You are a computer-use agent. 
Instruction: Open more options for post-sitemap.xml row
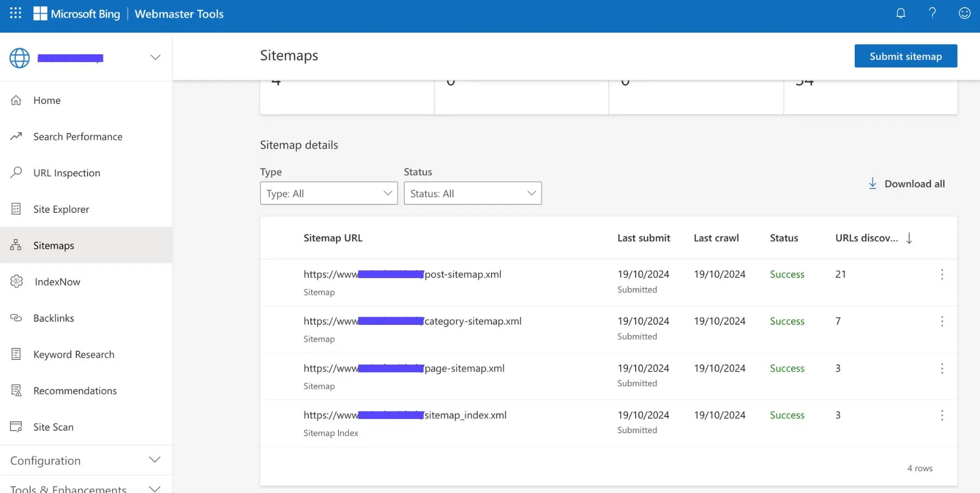[942, 274]
